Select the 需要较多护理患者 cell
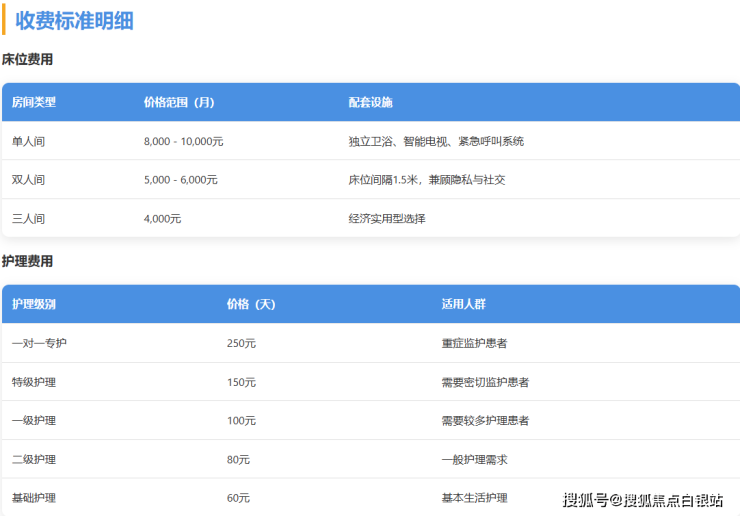Viewport: 740px width, 516px height. [485, 420]
